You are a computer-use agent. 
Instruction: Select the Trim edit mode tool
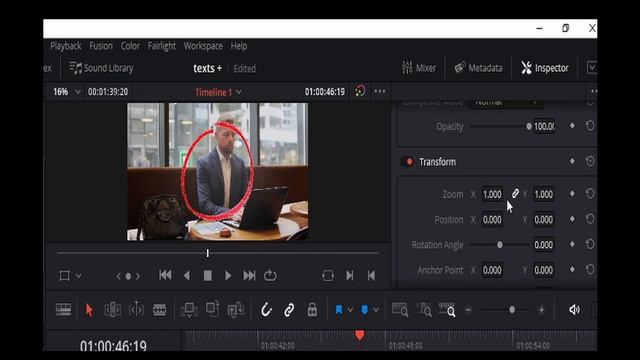(112, 310)
